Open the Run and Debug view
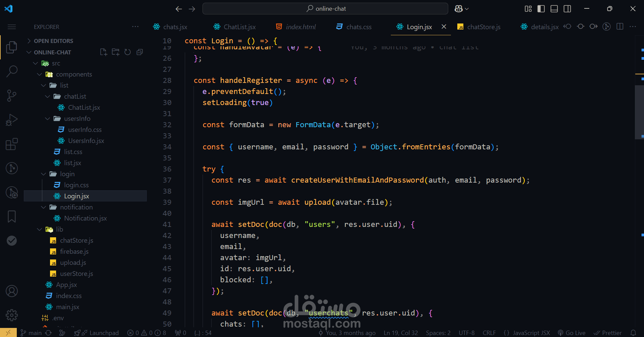Viewport: 644px width, 337px height. (12, 120)
